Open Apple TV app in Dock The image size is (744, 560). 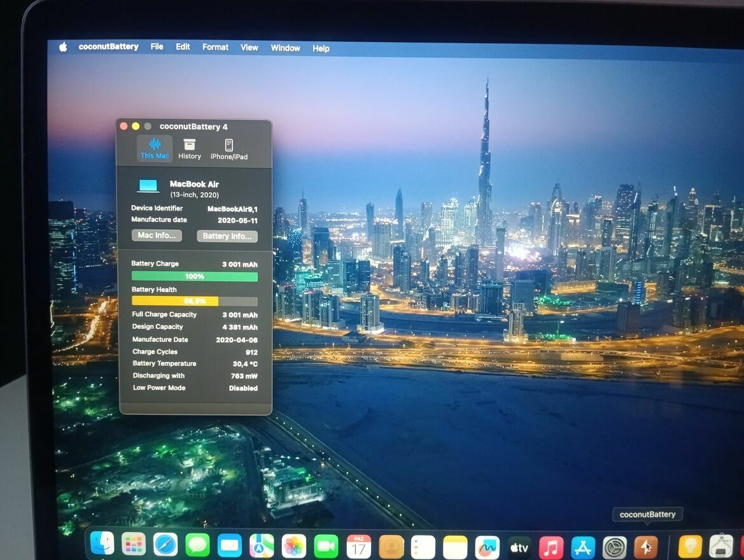click(519, 547)
